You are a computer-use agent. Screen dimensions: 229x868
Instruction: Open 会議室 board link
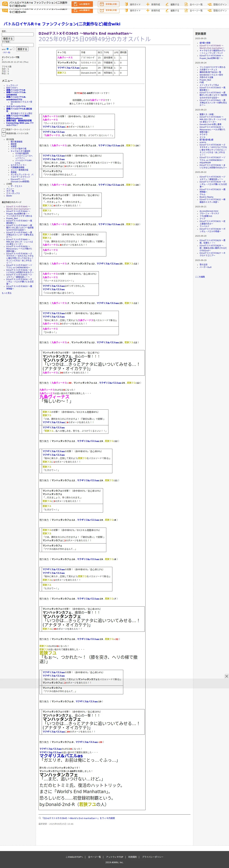(13, 146)
